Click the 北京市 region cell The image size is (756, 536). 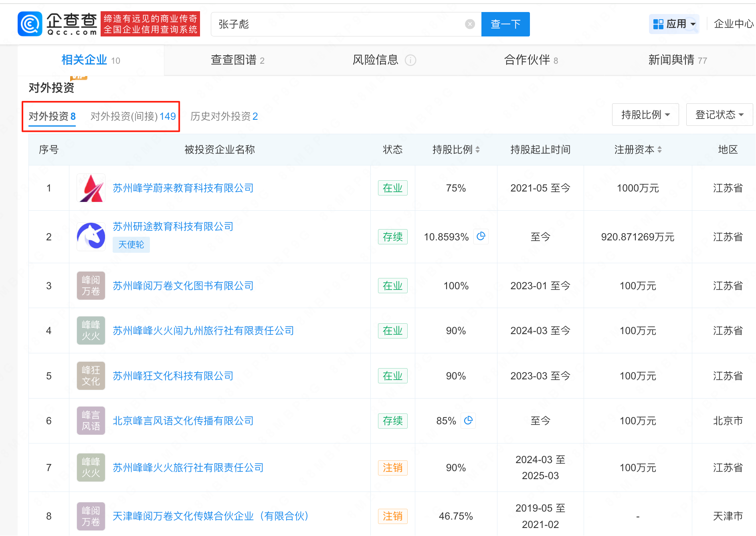(x=728, y=421)
